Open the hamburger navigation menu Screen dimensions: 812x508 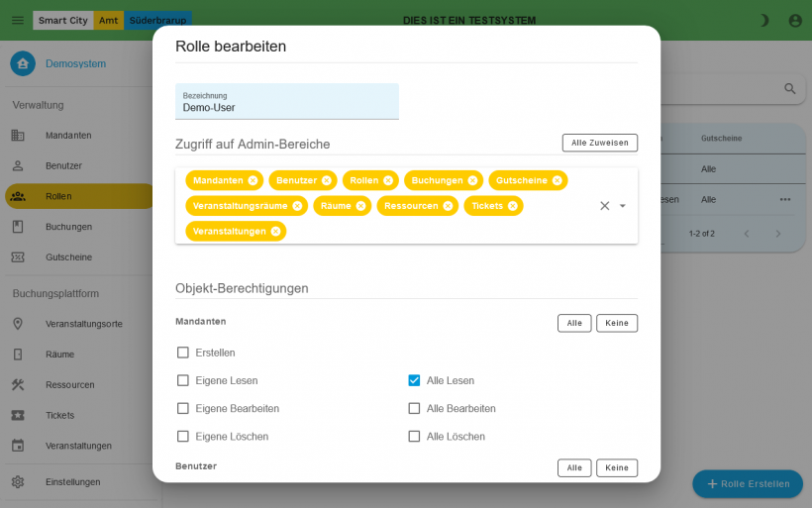click(17, 20)
